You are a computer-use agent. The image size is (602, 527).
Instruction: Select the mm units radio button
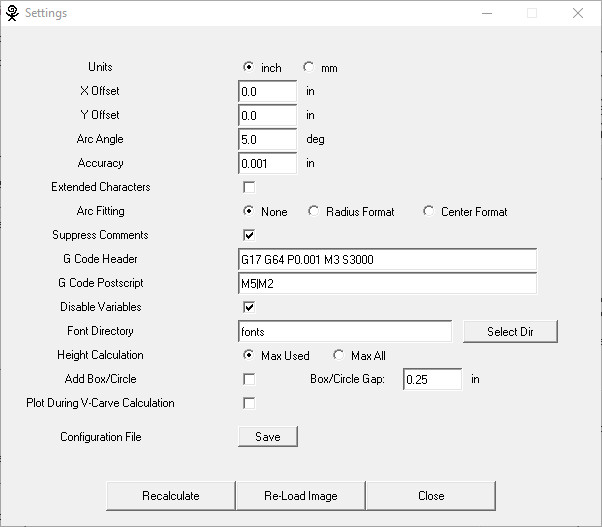click(x=308, y=67)
